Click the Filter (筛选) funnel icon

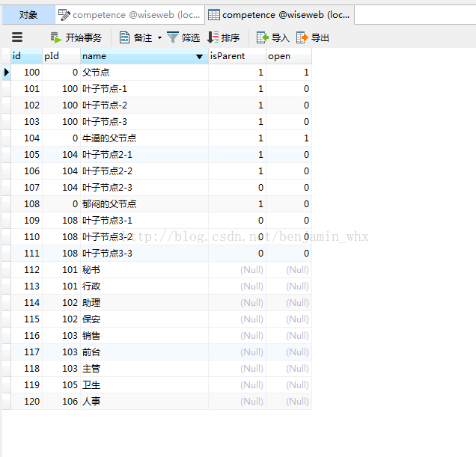(173, 37)
